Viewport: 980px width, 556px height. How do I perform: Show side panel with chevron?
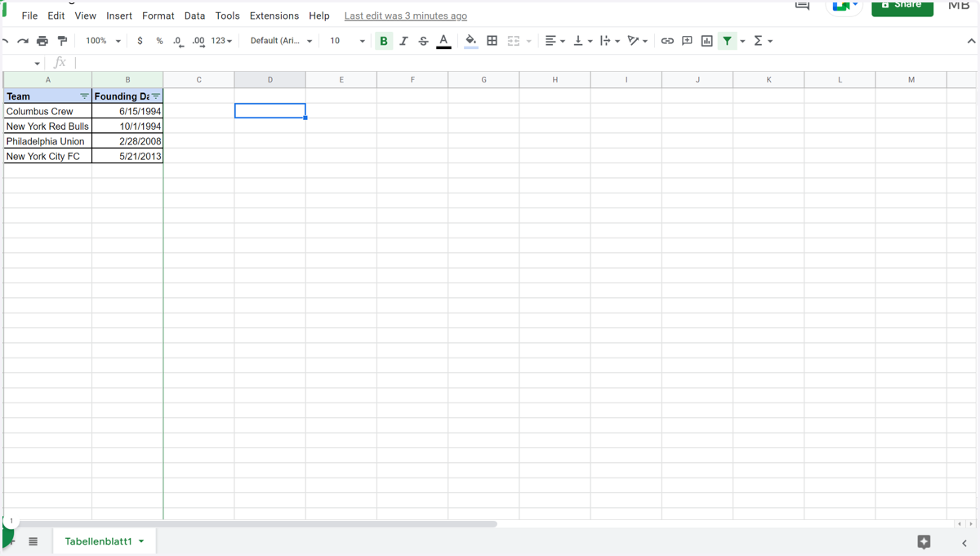tap(964, 542)
